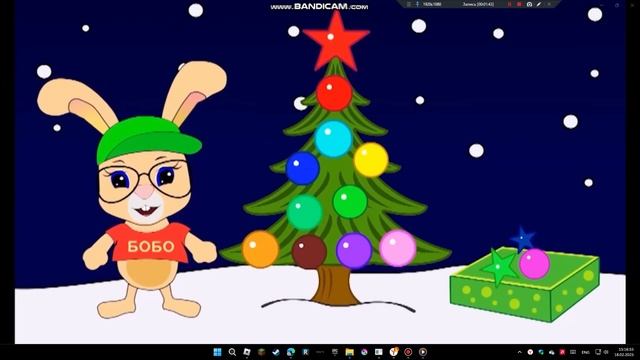Switch the ENG input language
The height and width of the screenshot is (360, 640).
tap(585, 352)
